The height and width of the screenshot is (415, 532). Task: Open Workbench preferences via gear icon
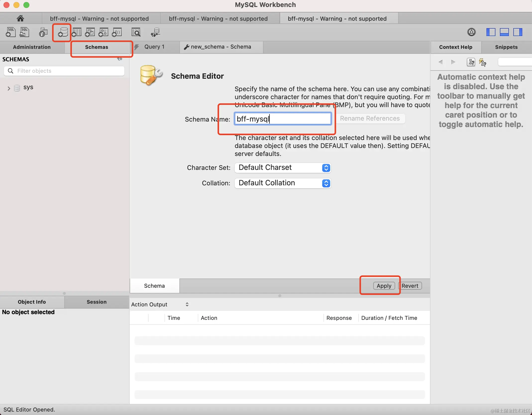click(471, 32)
